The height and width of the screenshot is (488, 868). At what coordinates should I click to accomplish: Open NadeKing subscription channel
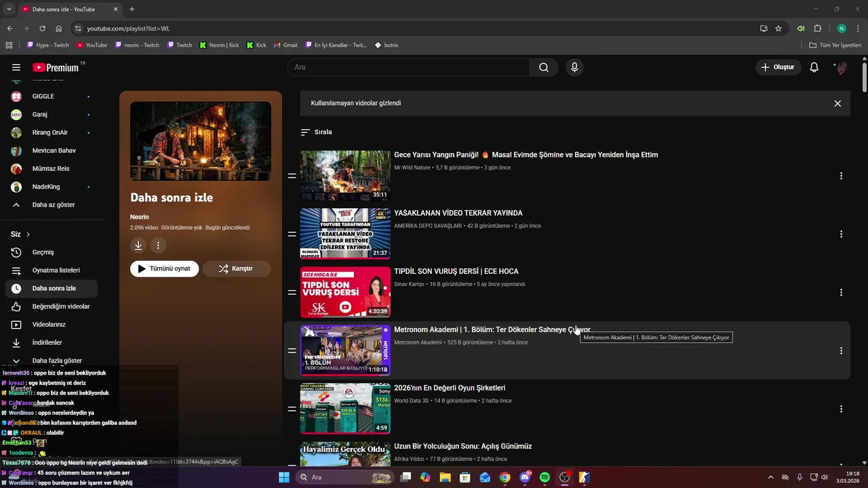(53, 186)
